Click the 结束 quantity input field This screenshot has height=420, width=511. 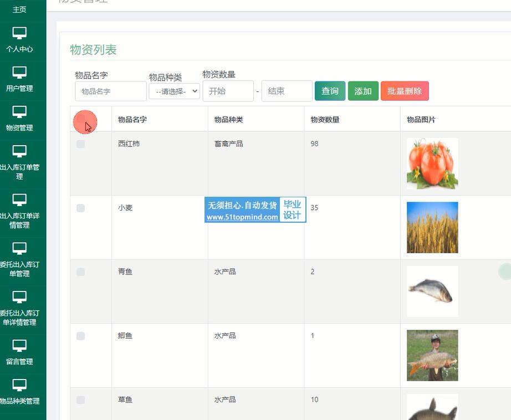(287, 91)
